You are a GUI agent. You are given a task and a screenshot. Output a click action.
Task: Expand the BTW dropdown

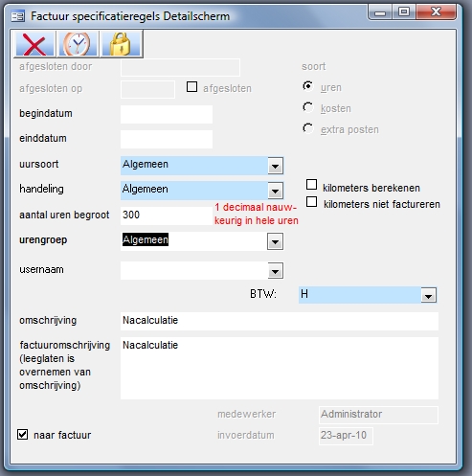pyautogui.click(x=428, y=295)
